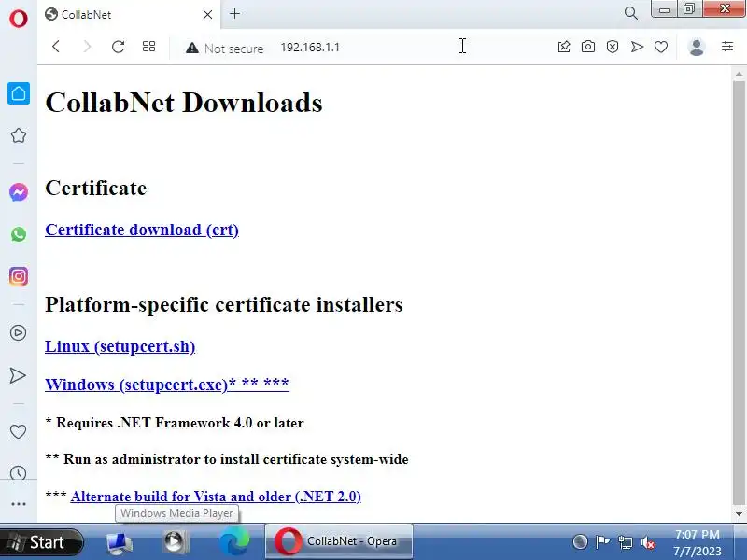Open the page edit snapshot tool
This screenshot has height=560, width=747.
click(x=564, y=47)
